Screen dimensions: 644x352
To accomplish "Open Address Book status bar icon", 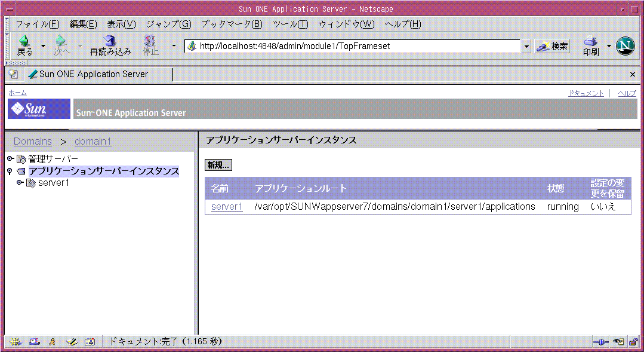I will tap(90, 342).
